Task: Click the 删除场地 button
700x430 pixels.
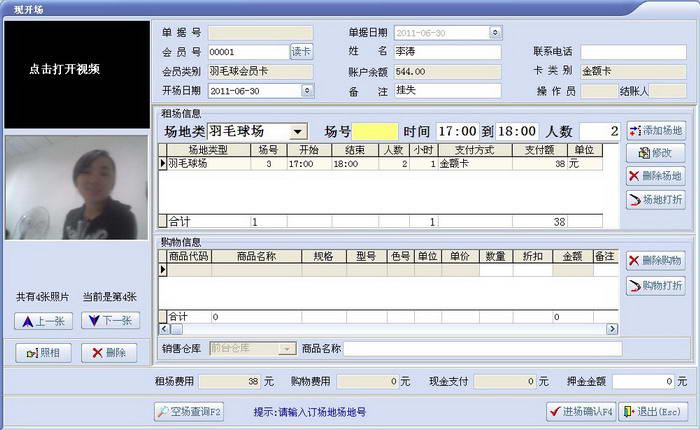Action: [x=656, y=176]
